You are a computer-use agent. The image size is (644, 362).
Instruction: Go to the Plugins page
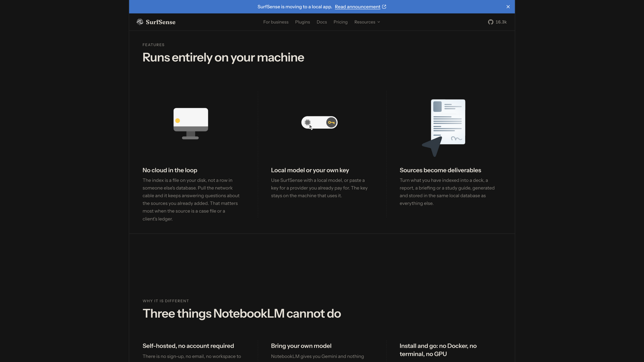click(x=302, y=22)
